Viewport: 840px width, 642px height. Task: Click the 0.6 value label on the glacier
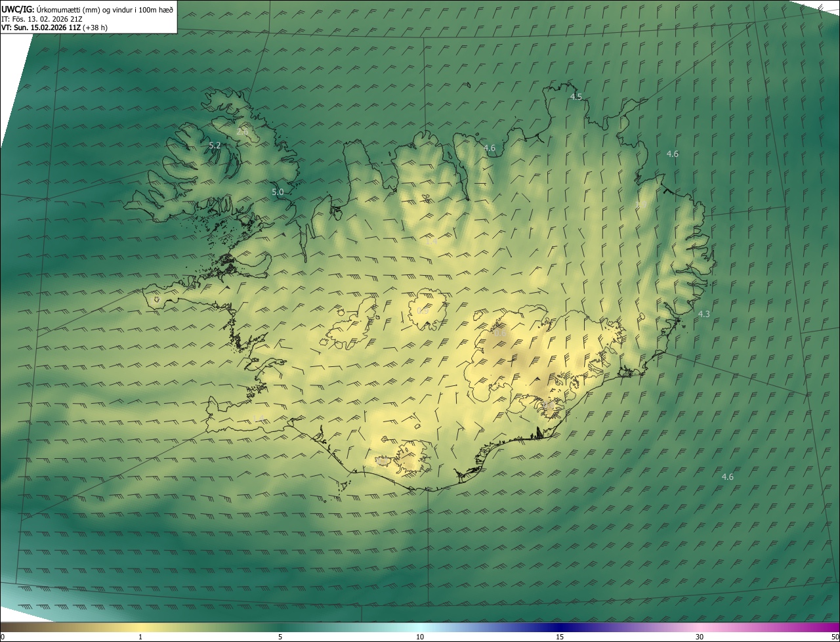[x=499, y=333]
